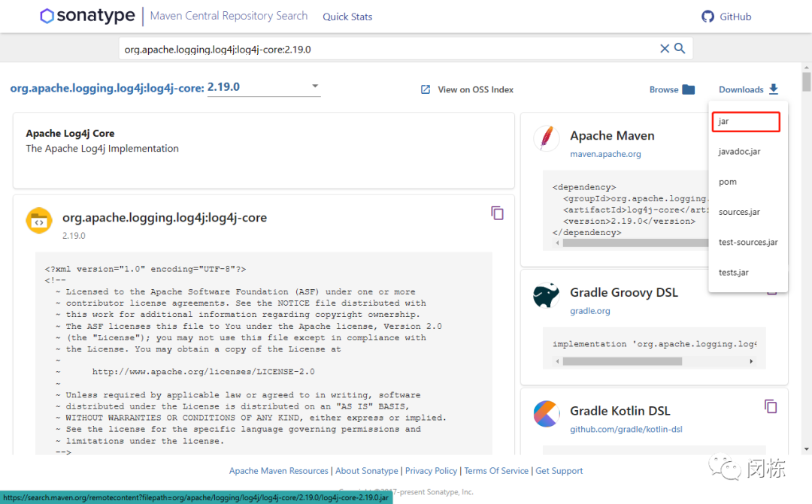This screenshot has width=812, height=504.
Task: Select sources.jar from the Downloads menu
Action: click(x=739, y=212)
